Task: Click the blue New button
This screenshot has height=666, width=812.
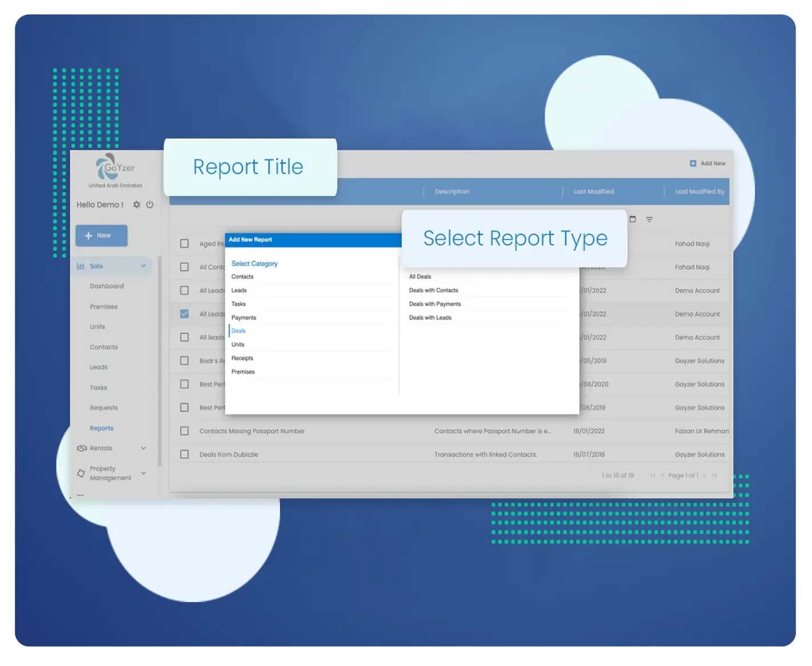Action: pos(101,235)
